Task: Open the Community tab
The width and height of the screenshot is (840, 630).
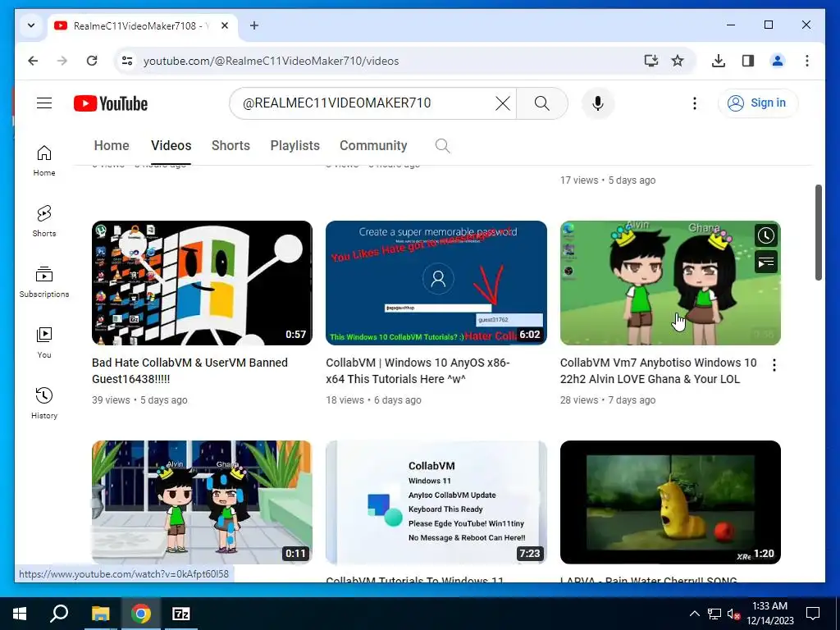Action: (373, 145)
